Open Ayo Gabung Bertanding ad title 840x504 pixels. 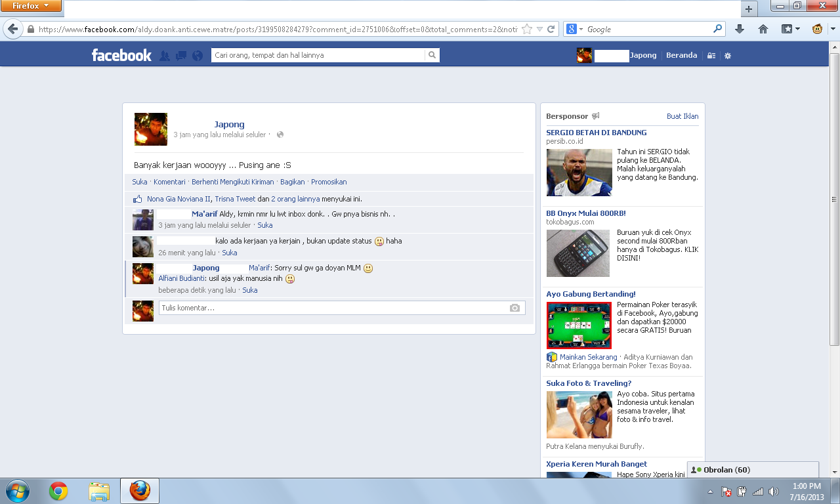pos(591,294)
